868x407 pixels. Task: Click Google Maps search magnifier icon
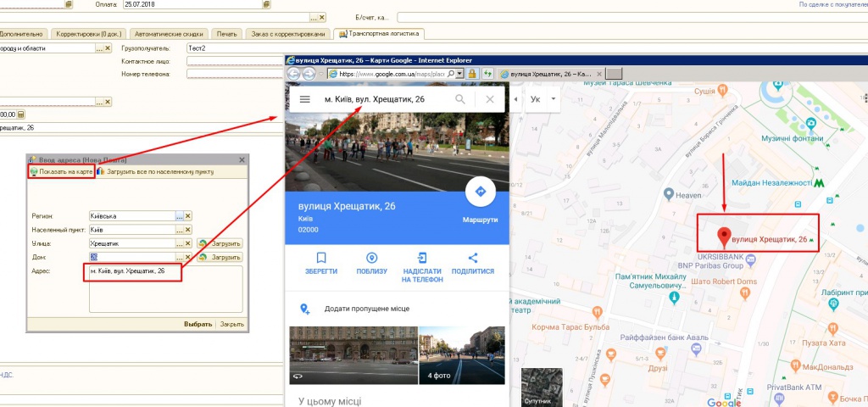coord(460,100)
